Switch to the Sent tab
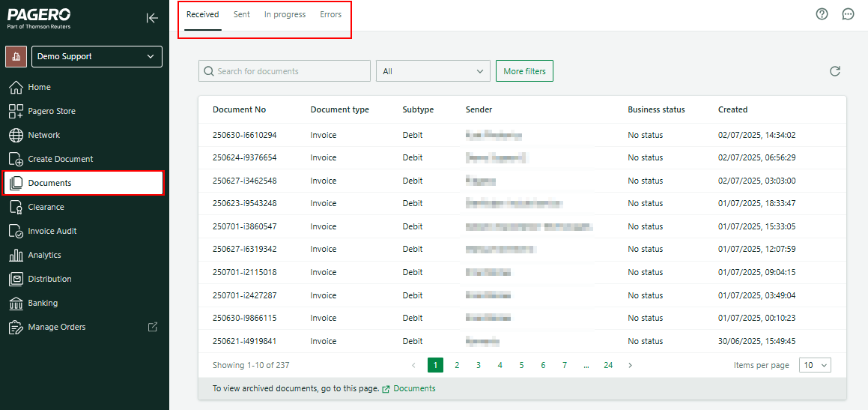Viewport: 868px width, 410px height. coord(241,15)
